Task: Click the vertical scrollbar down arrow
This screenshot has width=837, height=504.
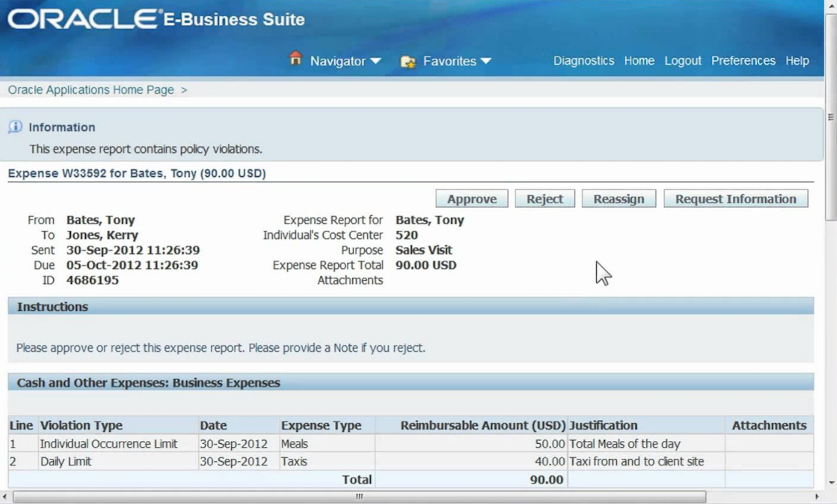Action: click(x=831, y=482)
